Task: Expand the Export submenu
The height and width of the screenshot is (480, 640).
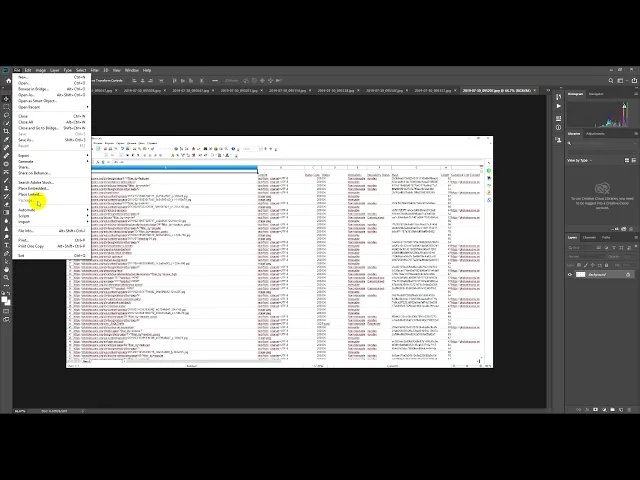Action: [x=52, y=156]
